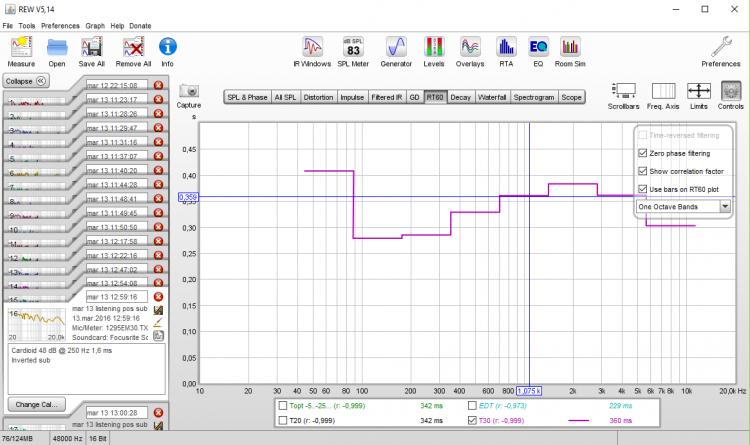Screen dimensions: 750x445
Task: Select measurement 16 thumbnail
Action: pos(37,324)
